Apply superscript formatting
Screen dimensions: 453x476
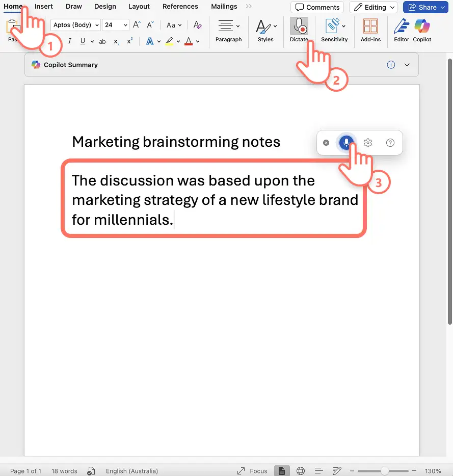click(x=129, y=41)
